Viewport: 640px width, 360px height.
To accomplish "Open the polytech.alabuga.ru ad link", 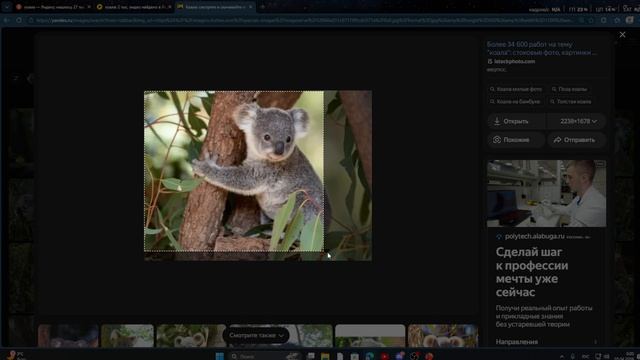I will (534, 236).
